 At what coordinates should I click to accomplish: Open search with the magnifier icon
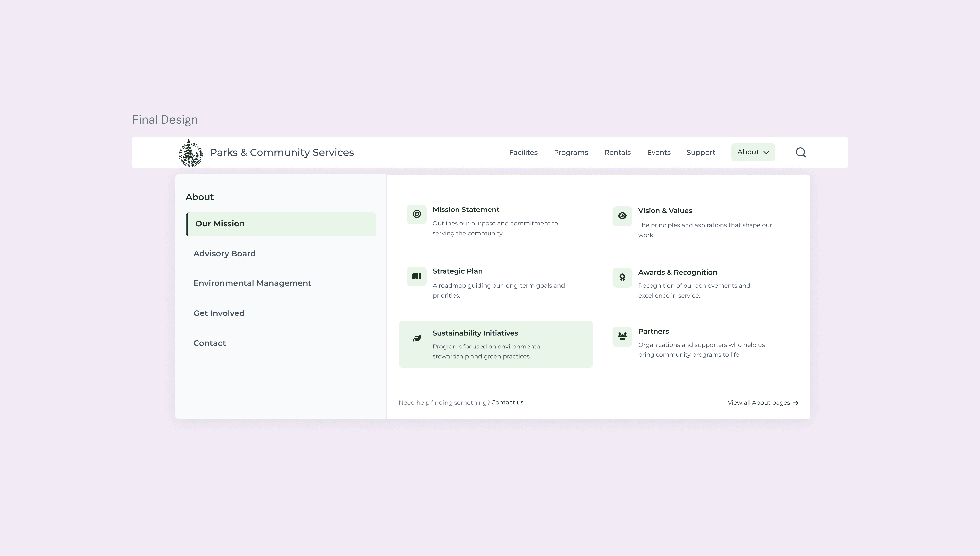click(800, 153)
